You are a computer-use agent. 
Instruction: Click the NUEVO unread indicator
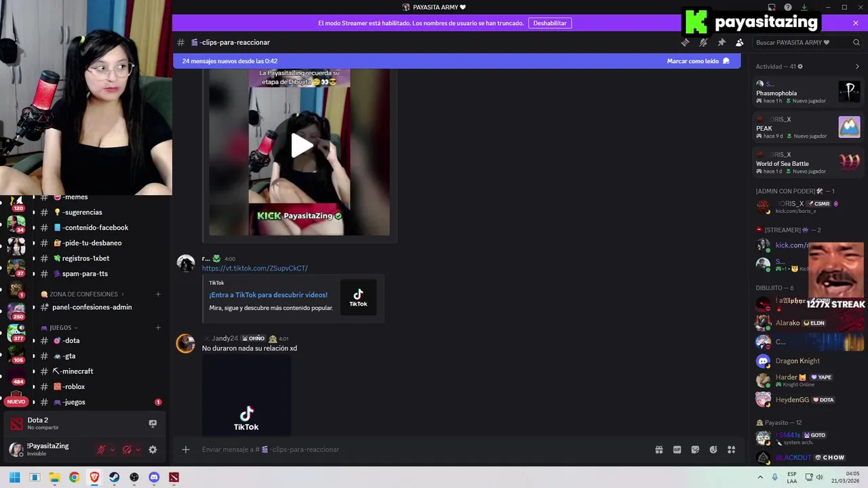pos(16,402)
